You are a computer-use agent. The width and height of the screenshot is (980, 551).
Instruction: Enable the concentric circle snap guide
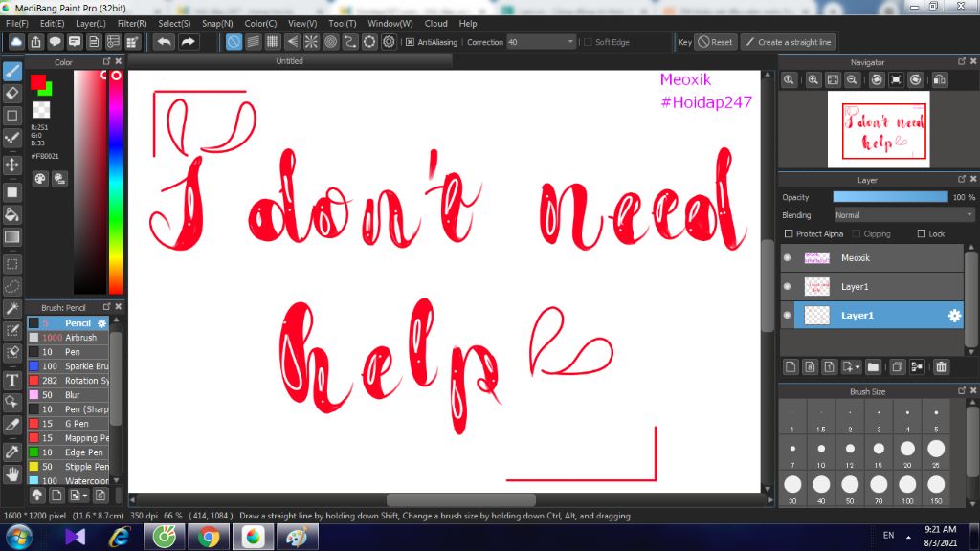tap(330, 42)
